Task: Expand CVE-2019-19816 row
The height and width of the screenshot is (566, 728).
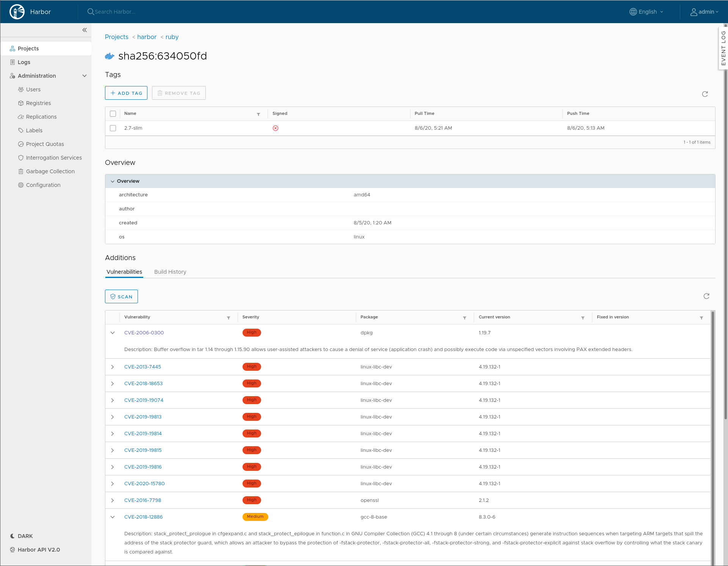Action: [x=113, y=467]
